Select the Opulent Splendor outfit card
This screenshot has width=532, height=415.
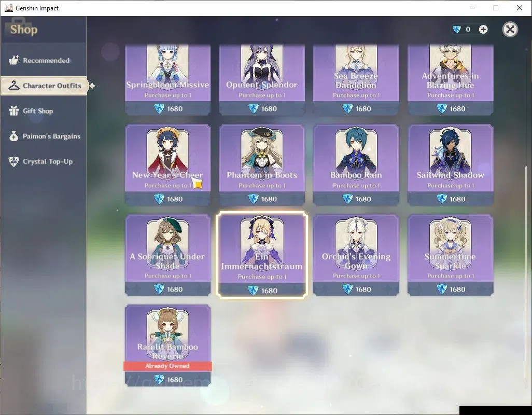pyautogui.click(x=262, y=80)
